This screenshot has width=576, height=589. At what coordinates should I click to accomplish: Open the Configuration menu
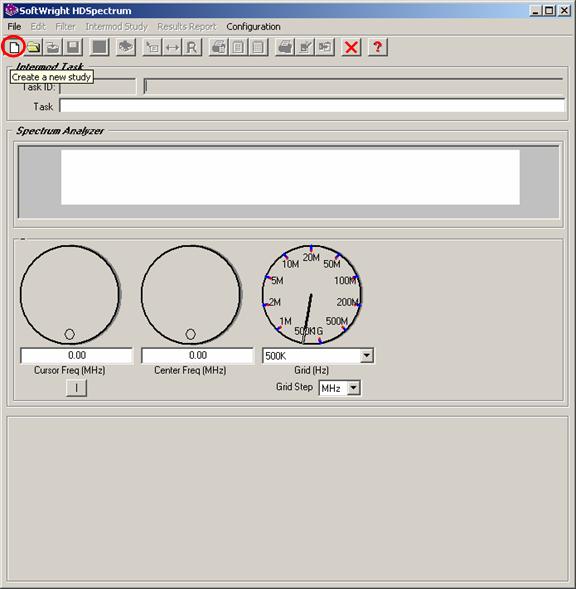click(253, 27)
